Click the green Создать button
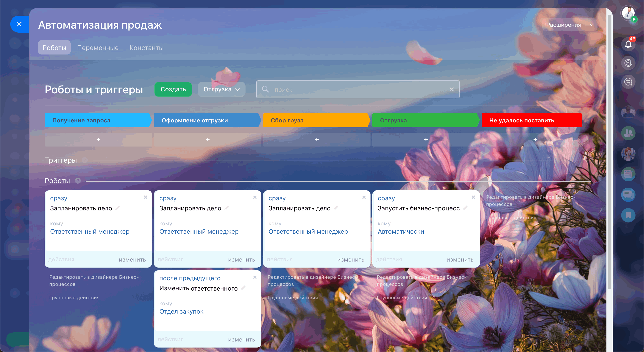The height and width of the screenshot is (352, 644). [173, 89]
